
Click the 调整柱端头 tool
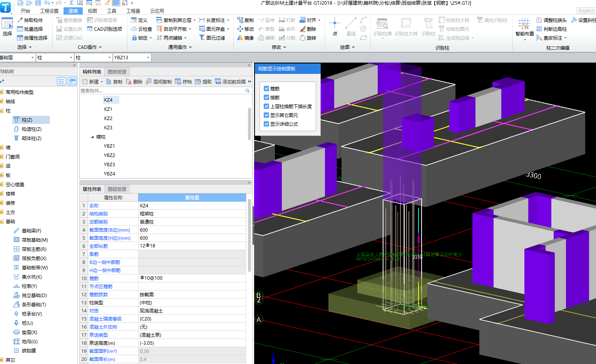point(551,20)
